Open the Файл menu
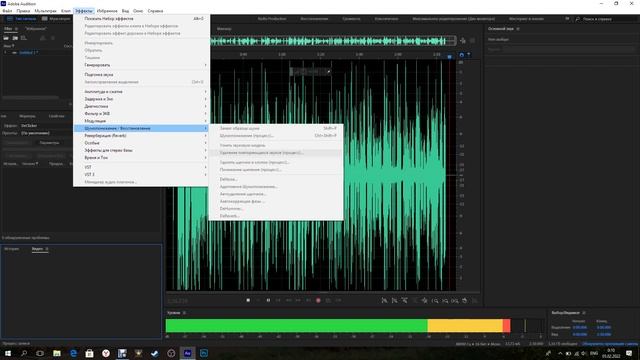 pyautogui.click(x=7, y=11)
